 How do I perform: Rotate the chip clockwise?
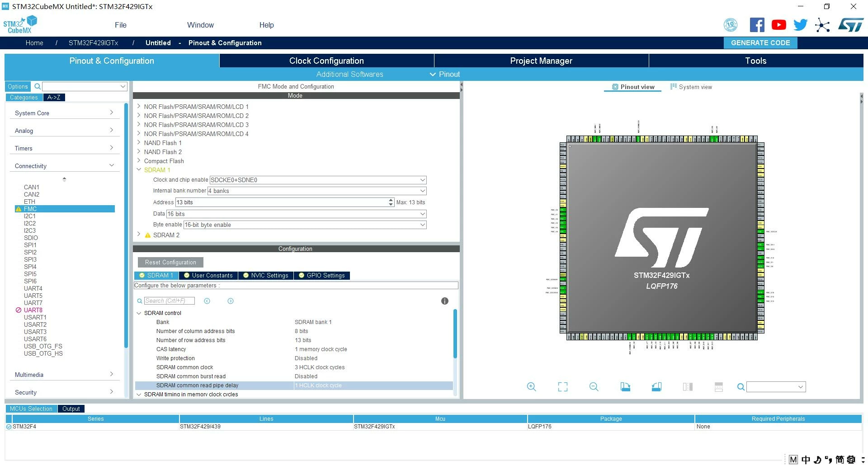pos(625,387)
